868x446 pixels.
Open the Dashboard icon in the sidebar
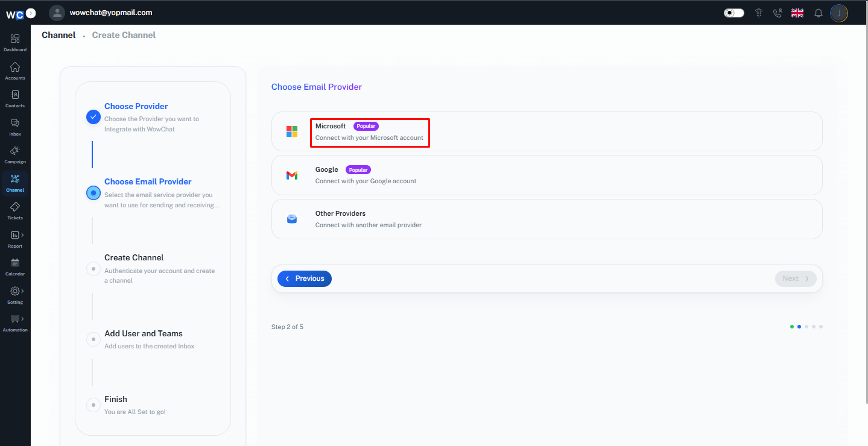[15, 39]
